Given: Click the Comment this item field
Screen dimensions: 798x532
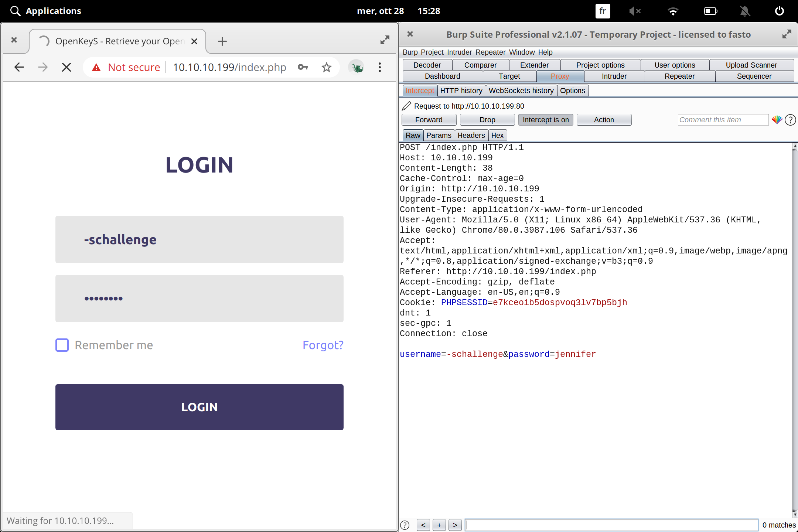Looking at the screenshot, I should pos(723,120).
